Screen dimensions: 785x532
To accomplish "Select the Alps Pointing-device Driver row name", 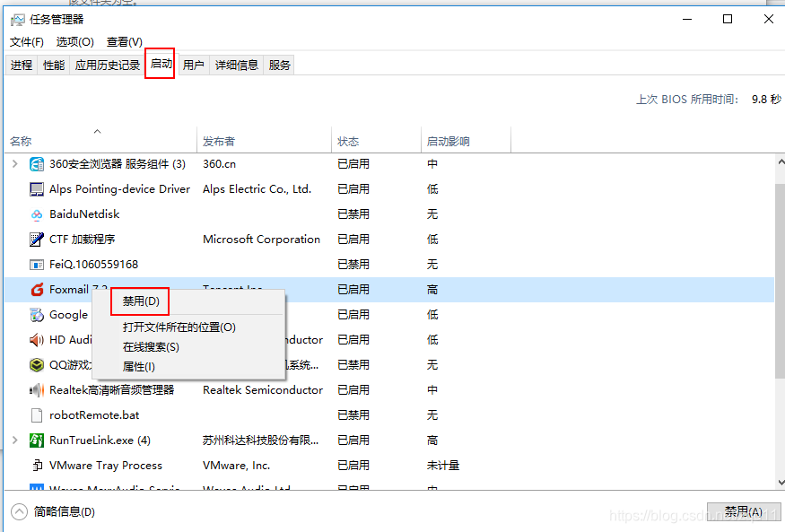I will [x=119, y=189].
